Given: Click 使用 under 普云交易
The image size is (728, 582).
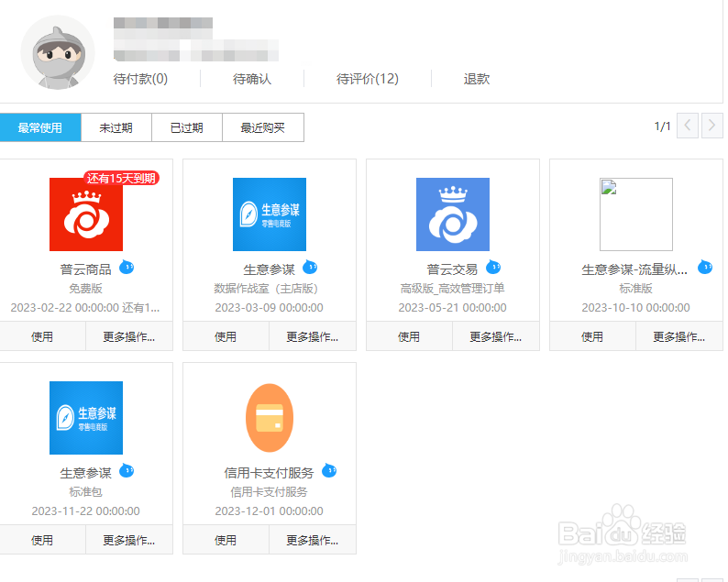Looking at the screenshot, I should (409, 336).
